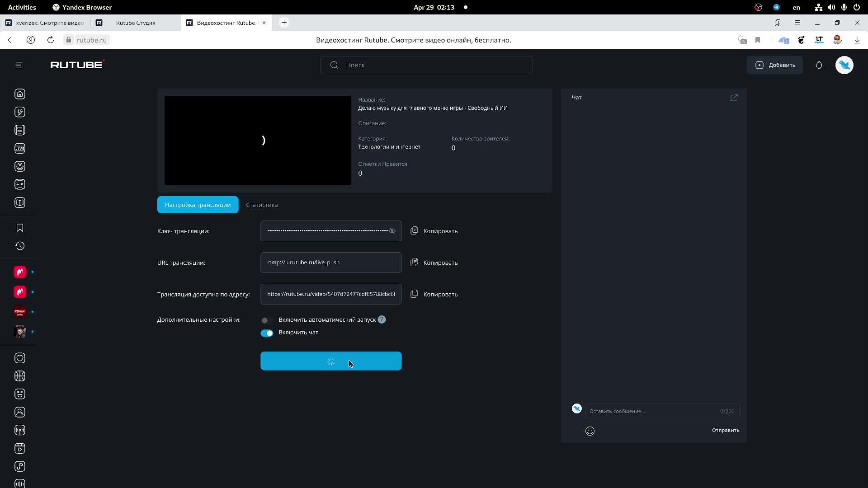Switch to Rutube Студия browser tab

click(135, 23)
